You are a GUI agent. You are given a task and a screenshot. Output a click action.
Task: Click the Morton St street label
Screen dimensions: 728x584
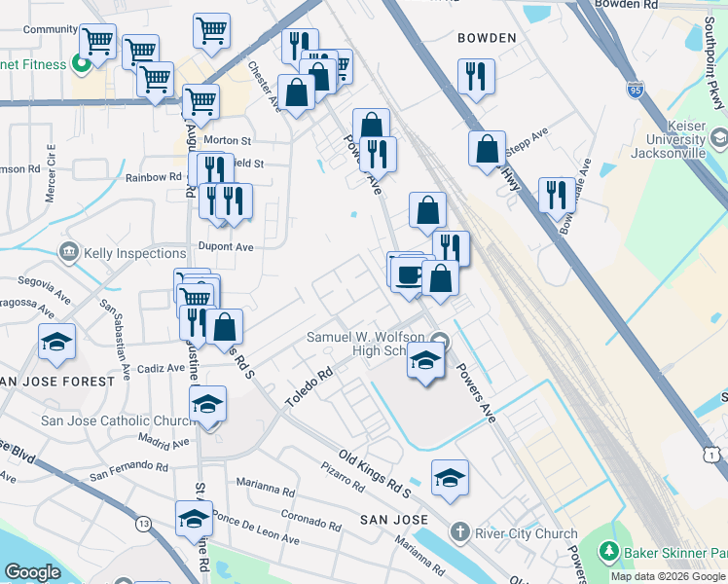(x=228, y=140)
